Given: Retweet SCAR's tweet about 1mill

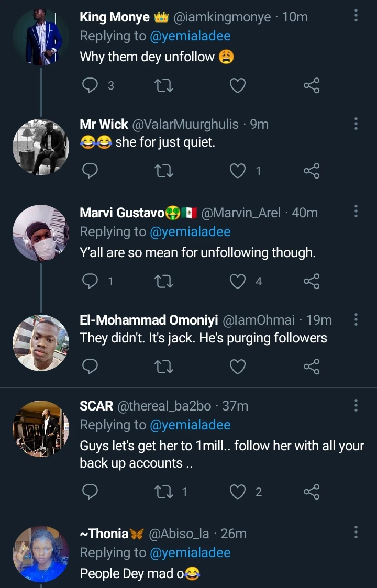Looking at the screenshot, I should coord(164,492).
